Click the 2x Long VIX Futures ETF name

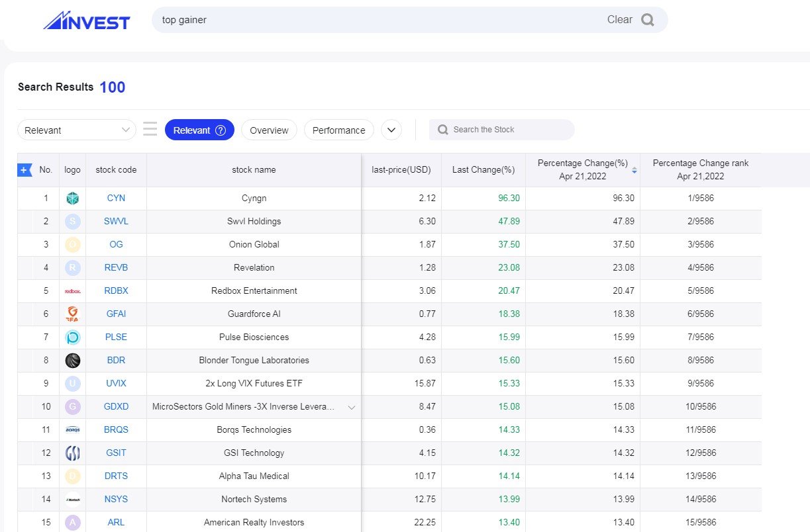coord(254,383)
